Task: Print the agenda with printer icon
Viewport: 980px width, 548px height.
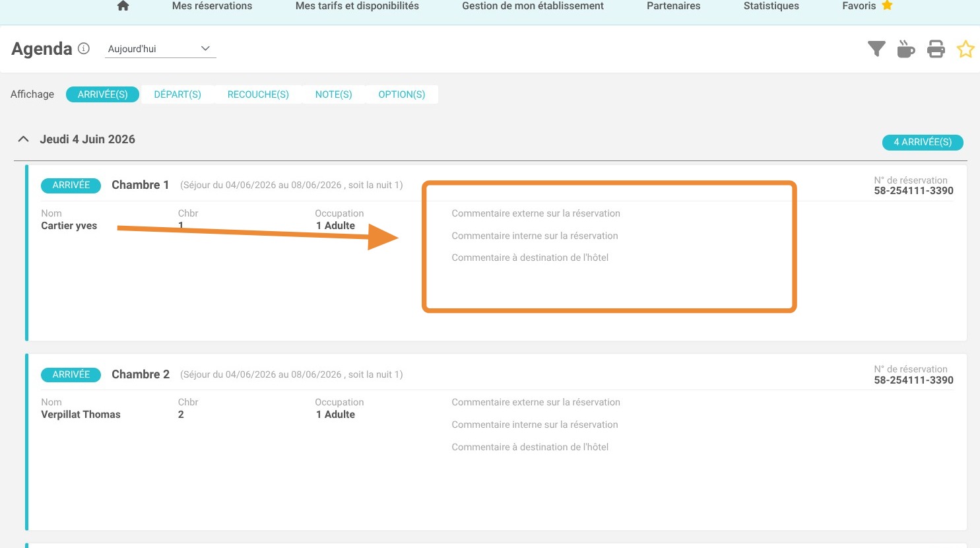Action: pos(936,49)
